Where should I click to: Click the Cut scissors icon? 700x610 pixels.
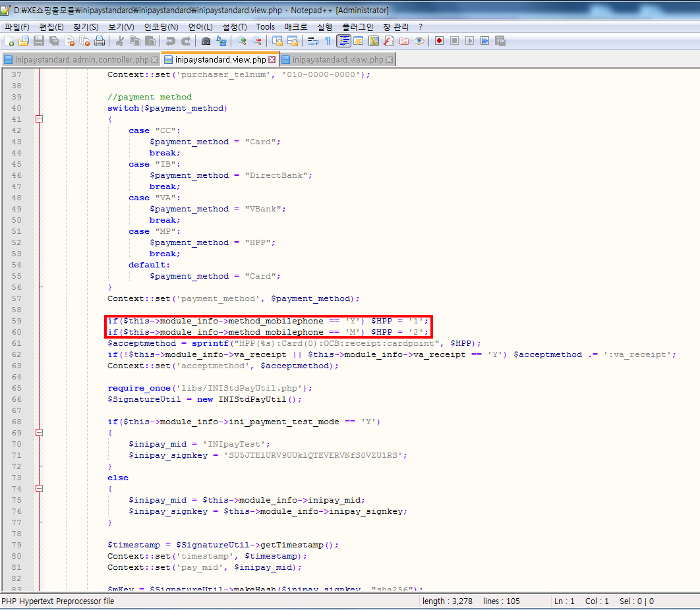click(120, 41)
